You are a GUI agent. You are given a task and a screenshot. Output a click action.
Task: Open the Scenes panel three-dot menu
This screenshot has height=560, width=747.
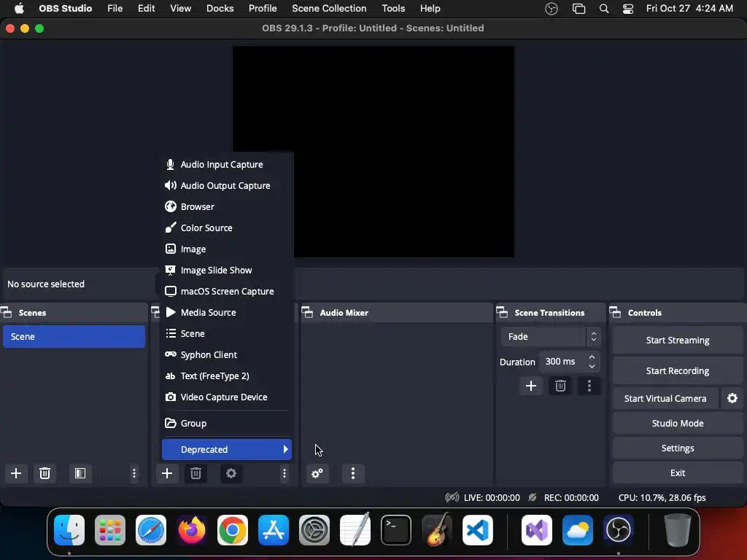134,473
